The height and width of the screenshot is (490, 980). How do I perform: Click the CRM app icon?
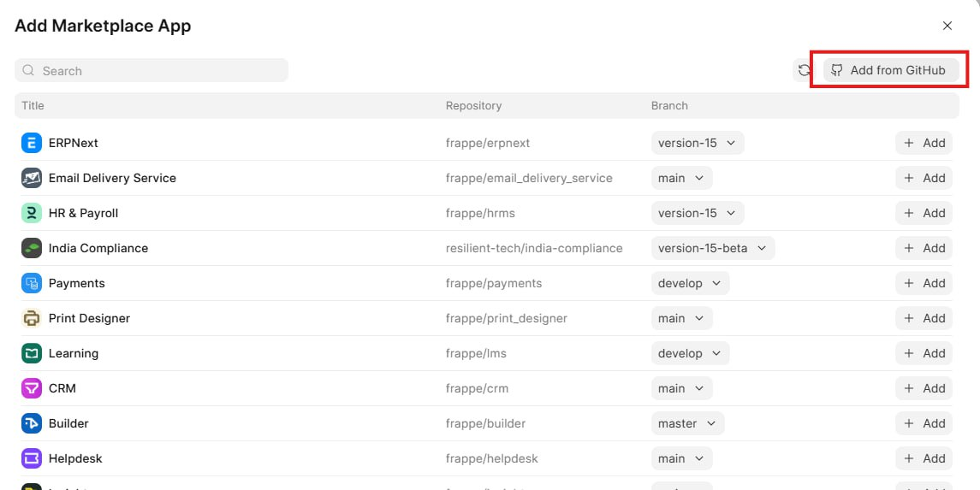click(x=32, y=387)
